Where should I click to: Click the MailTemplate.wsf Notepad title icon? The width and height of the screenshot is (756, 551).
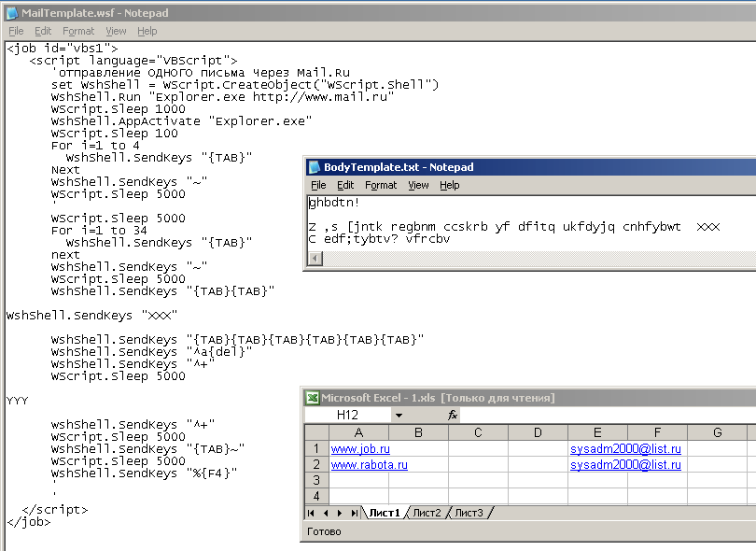(11, 13)
